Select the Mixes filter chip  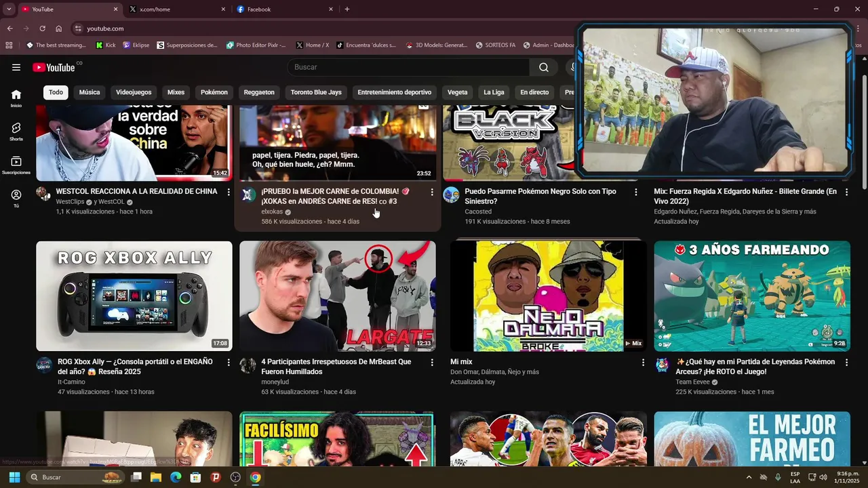[176, 92]
